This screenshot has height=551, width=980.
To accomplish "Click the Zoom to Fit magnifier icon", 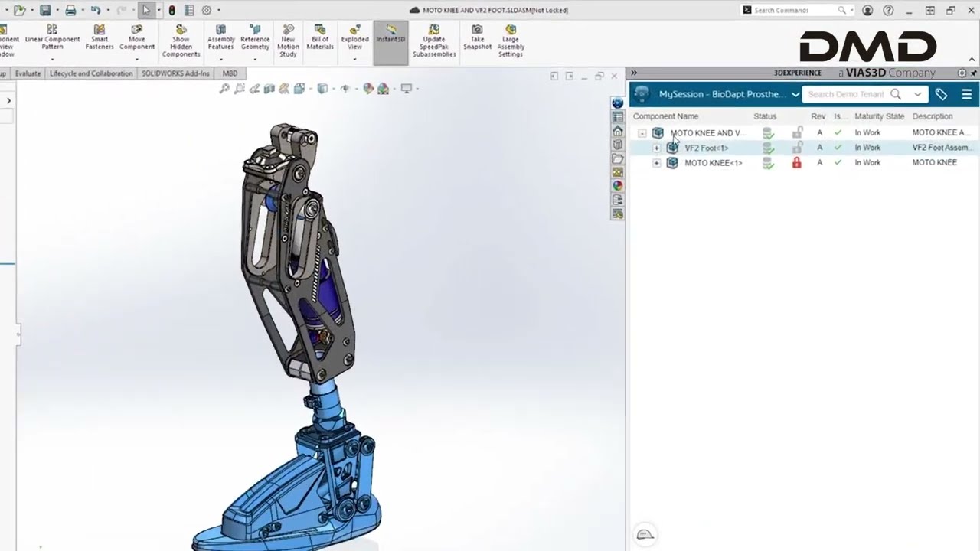I will 224,89.
